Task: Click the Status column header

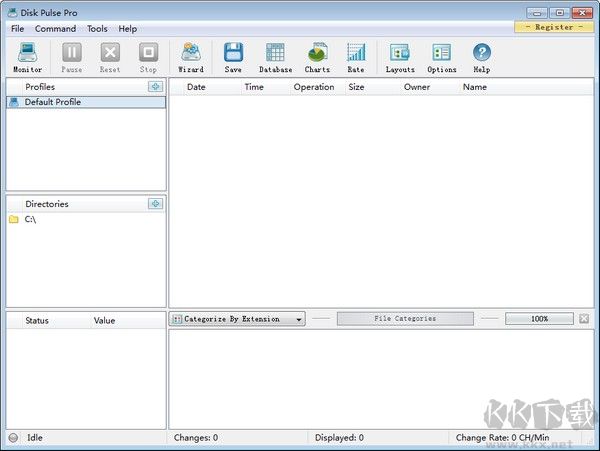Action: tap(37, 321)
